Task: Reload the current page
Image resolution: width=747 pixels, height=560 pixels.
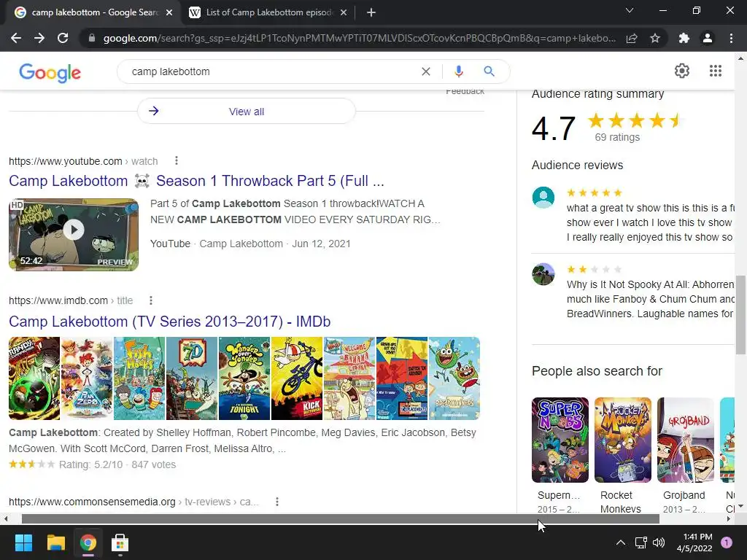Action: (63, 38)
